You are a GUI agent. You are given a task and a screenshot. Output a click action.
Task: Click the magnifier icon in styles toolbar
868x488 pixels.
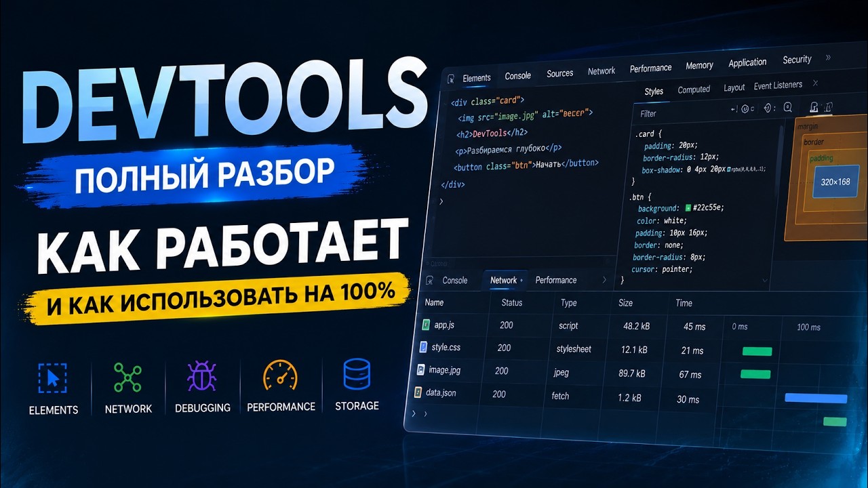[x=788, y=107]
